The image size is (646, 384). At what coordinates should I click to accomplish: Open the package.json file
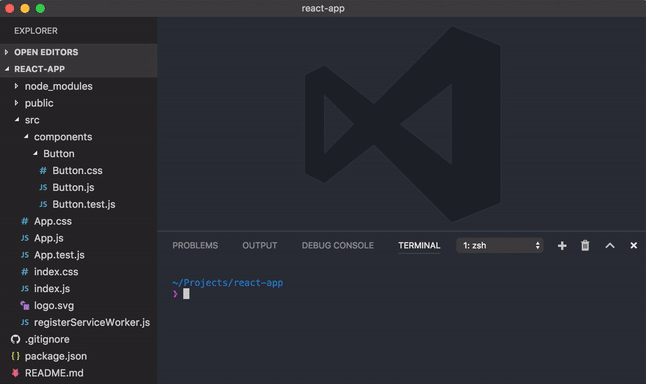click(x=56, y=356)
